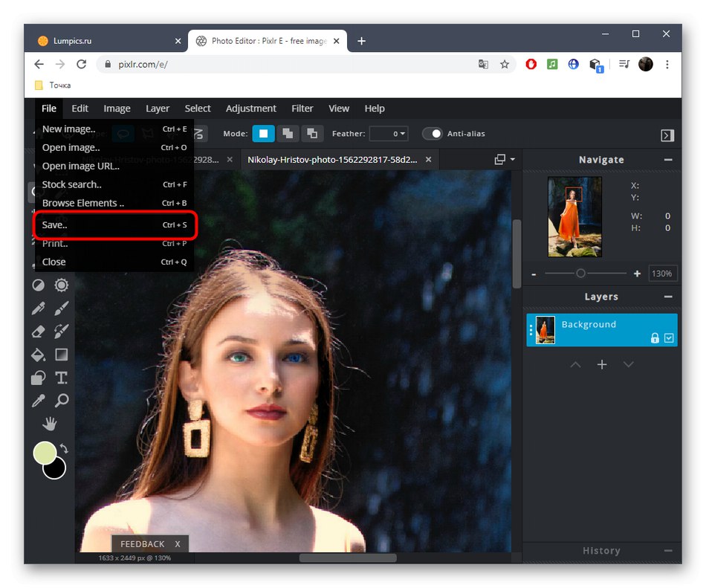Image resolution: width=706 pixels, height=588 pixels.
Task: Click the 130% zoom value field
Action: point(662,274)
